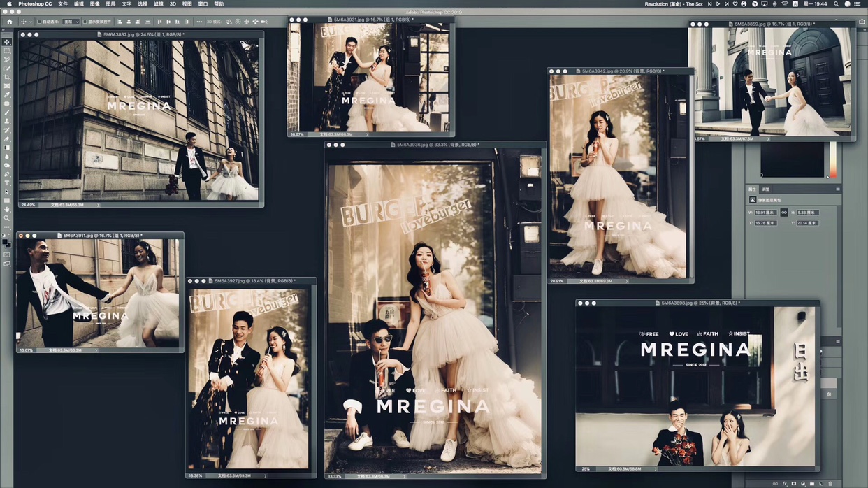Screen dimensions: 868x488
Task: Switch to the 调整 panel tab
Action: tap(766, 189)
